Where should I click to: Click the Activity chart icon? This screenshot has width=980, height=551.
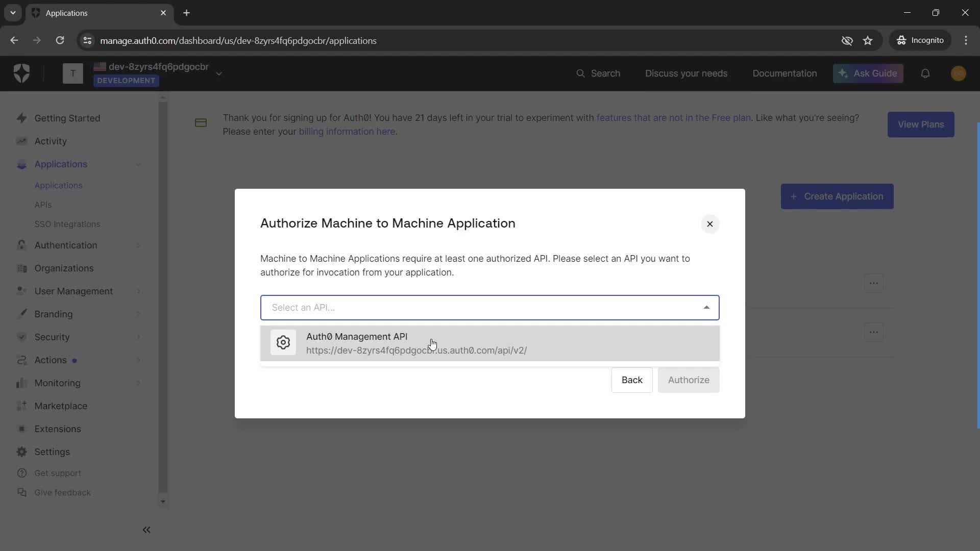21,141
